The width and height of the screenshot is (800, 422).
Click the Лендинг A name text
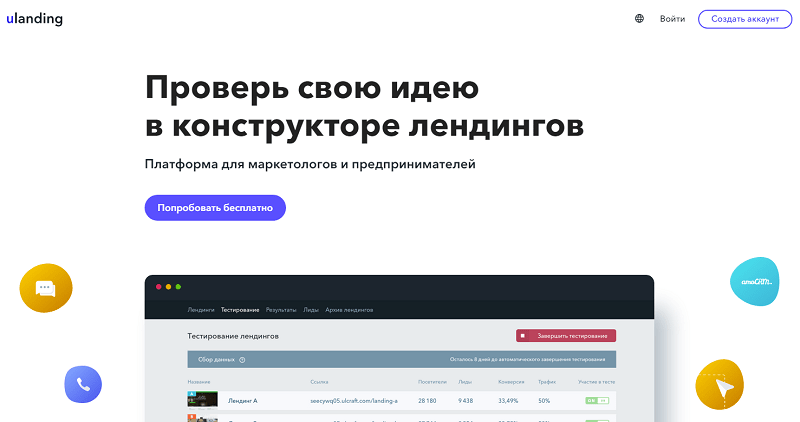click(243, 401)
